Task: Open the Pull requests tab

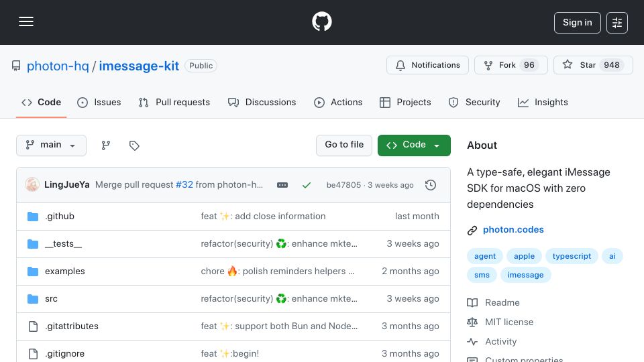Action: click(x=174, y=102)
